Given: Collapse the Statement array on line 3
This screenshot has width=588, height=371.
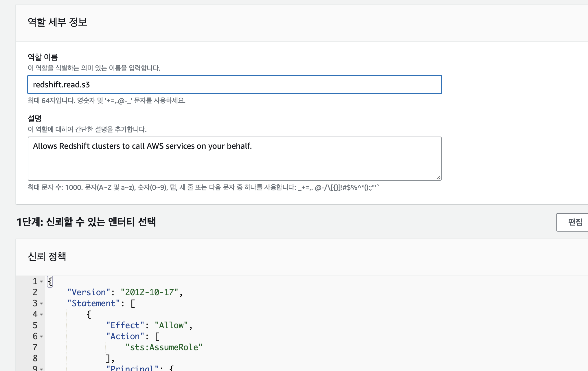Looking at the screenshot, I should pyautogui.click(x=41, y=304).
